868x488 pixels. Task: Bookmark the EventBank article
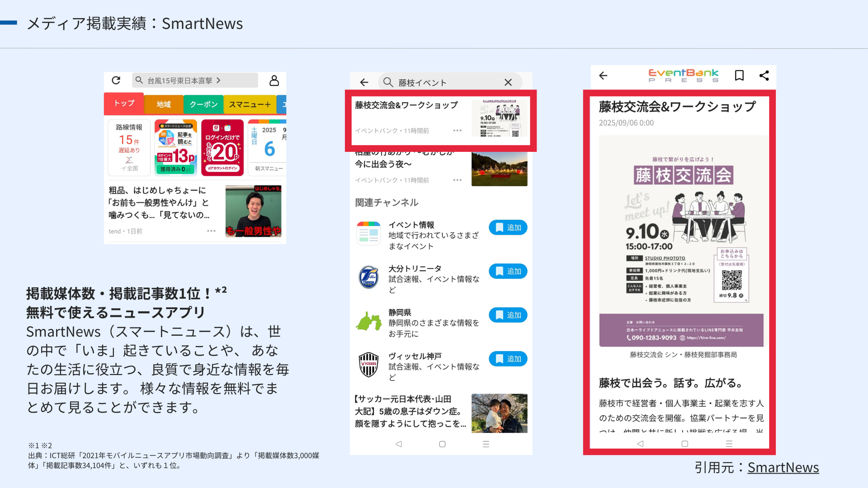(x=739, y=75)
